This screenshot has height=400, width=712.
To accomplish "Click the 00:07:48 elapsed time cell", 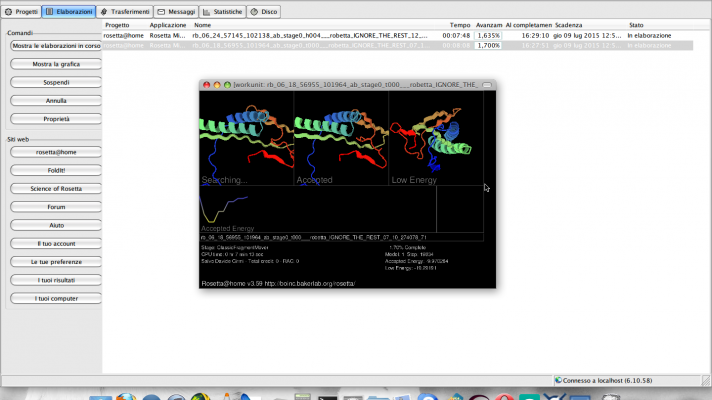I will pyautogui.click(x=456, y=35).
